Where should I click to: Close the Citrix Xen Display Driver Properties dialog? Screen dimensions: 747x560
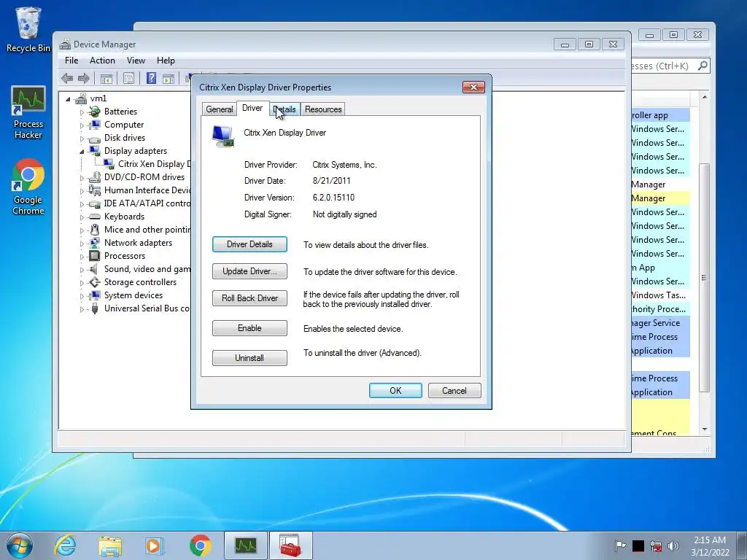(473, 87)
